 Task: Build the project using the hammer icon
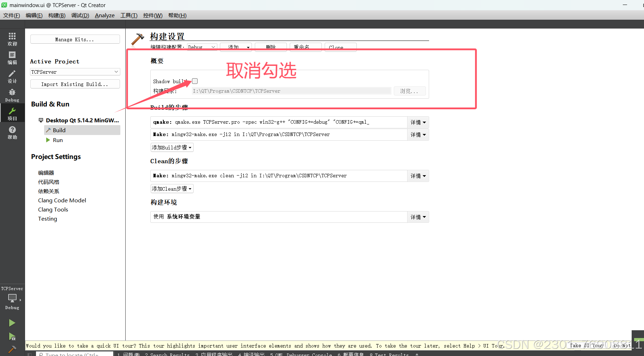12,349
